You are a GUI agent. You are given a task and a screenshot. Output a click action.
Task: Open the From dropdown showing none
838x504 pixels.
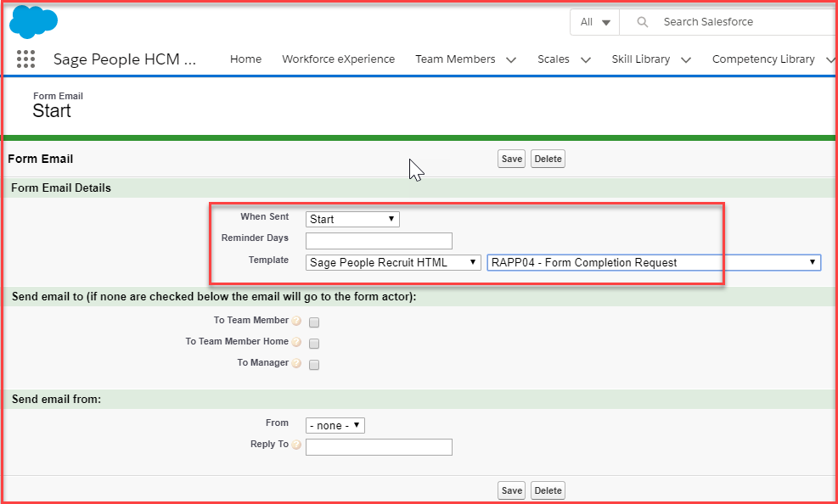pyautogui.click(x=335, y=425)
